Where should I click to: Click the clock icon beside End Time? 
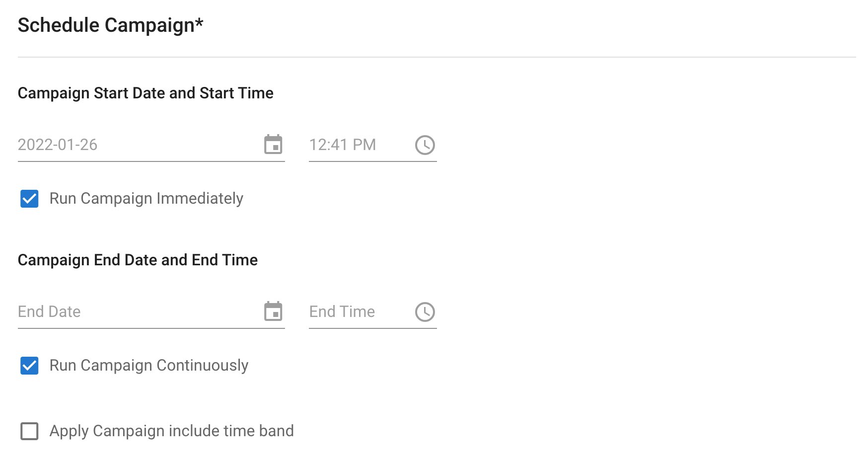point(425,311)
